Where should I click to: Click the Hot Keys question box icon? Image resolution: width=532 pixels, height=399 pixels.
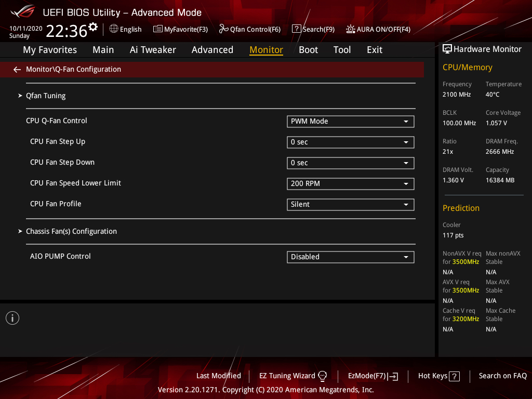point(454,376)
